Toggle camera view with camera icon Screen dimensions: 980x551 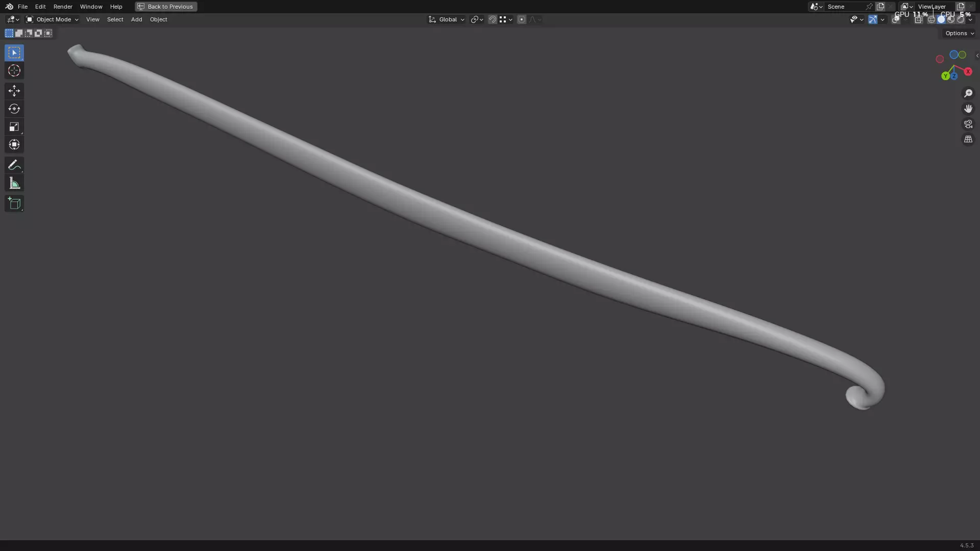[x=968, y=124]
